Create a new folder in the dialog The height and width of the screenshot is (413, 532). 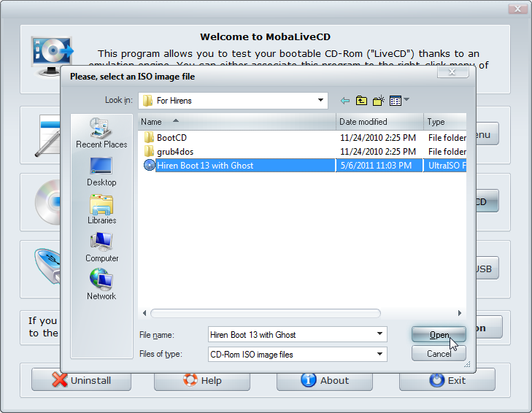pos(378,101)
